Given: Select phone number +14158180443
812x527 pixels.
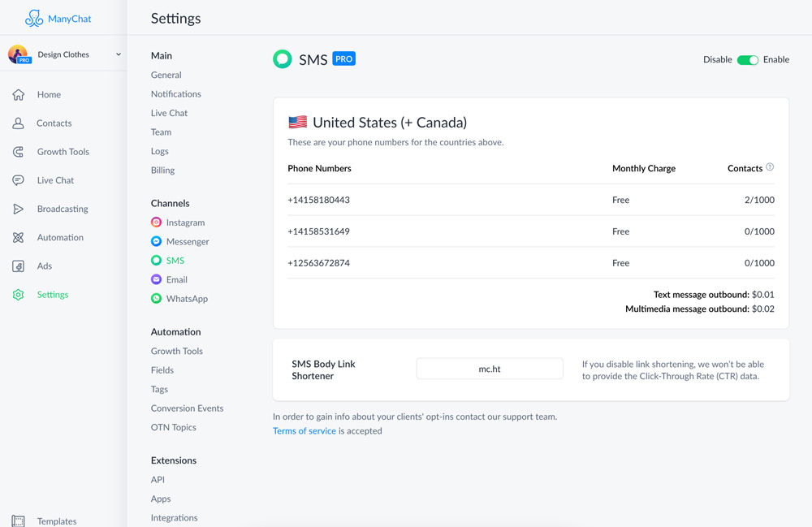Looking at the screenshot, I should tap(318, 200).
